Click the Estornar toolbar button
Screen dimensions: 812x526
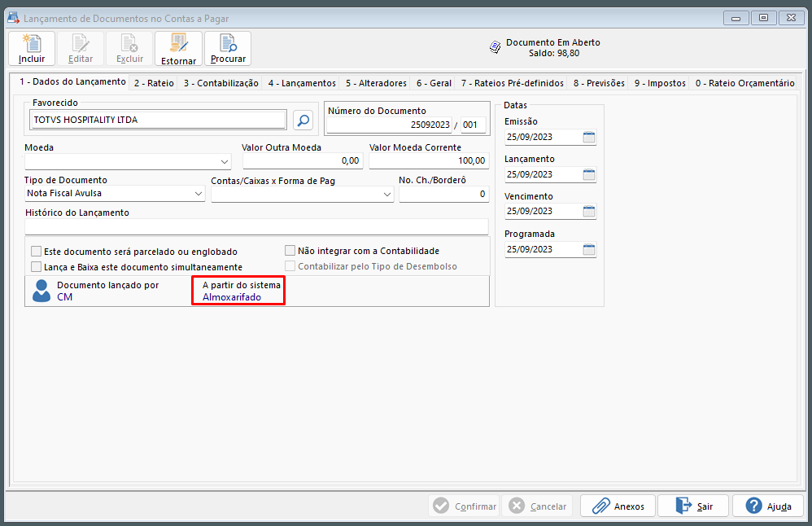point(178,49)
